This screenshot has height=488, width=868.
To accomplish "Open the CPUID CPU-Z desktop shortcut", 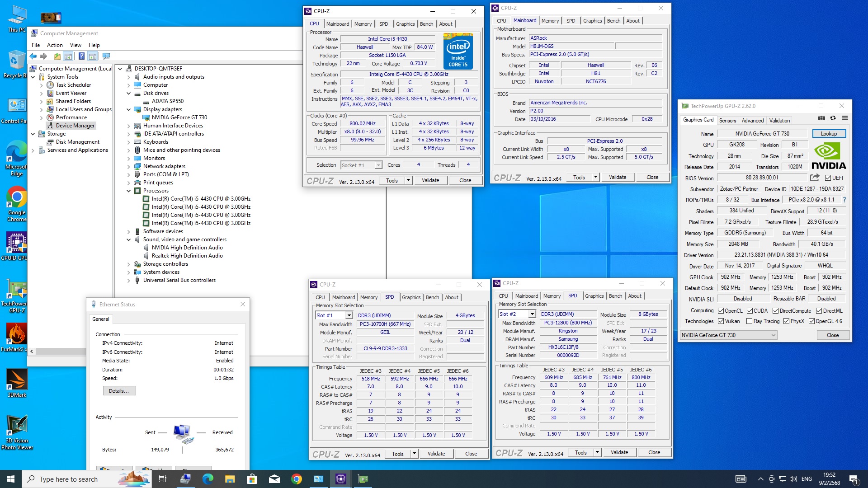I will 17,246.
